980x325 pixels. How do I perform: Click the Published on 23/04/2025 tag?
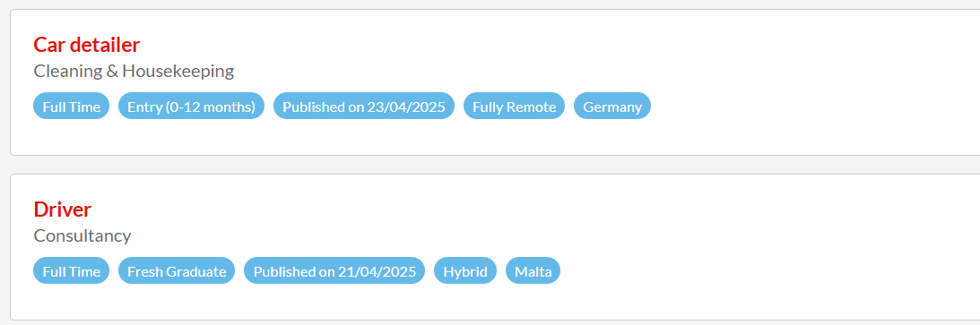[364, 107]
